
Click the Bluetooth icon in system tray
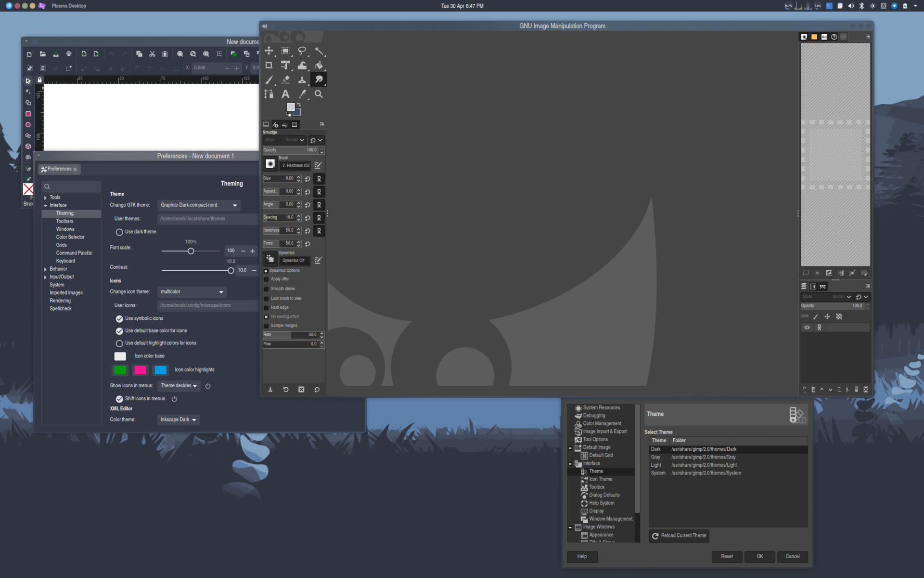[x=861, y=6]
